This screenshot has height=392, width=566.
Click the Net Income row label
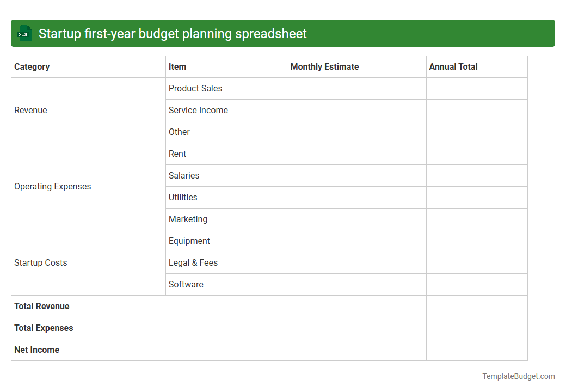pos(36,350)
